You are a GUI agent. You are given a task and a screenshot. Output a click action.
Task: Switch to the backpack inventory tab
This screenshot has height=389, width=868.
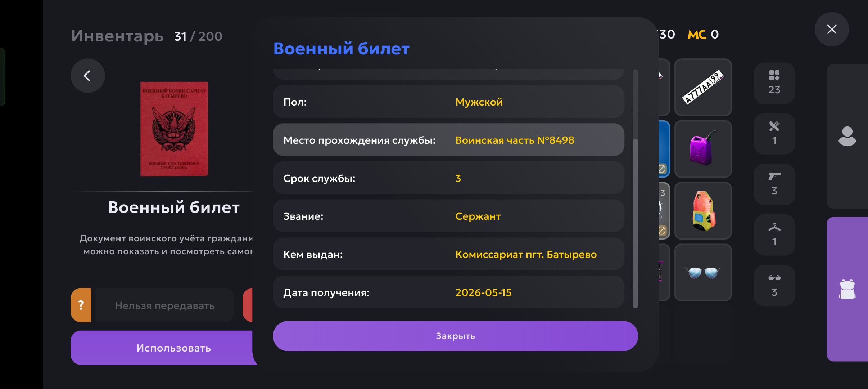(847, 289)
